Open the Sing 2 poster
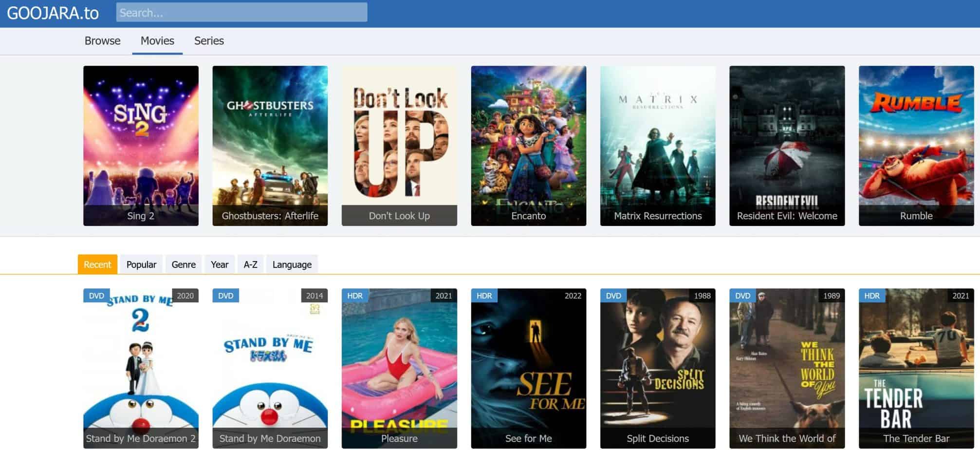Screen dimensions: 980x450 pyautogui.click(x=141, y=146)
